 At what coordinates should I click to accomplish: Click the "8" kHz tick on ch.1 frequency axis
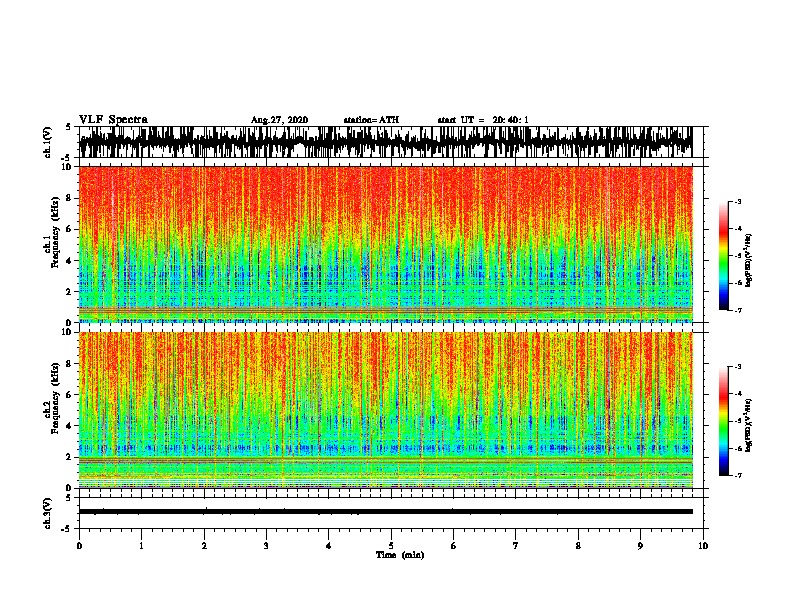[x=71, y=198]
